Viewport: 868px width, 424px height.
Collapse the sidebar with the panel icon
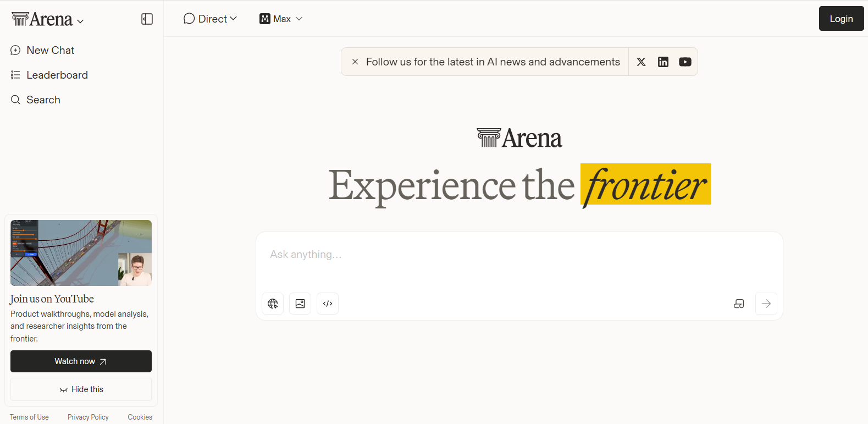147,18
